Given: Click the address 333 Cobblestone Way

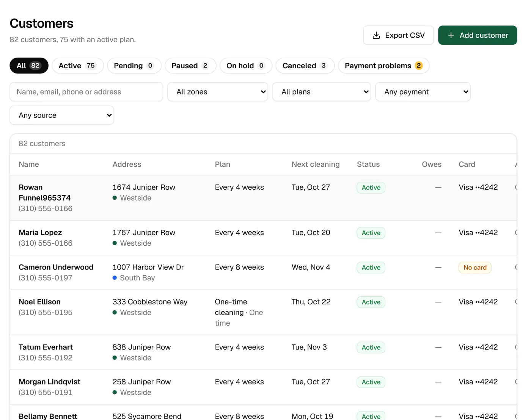Looking at the screenshot, I should [150, 302].
